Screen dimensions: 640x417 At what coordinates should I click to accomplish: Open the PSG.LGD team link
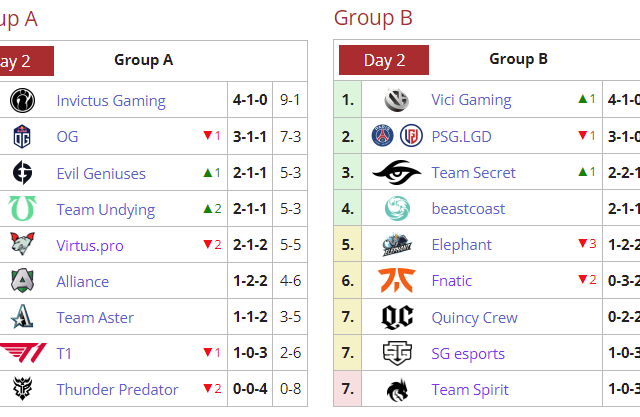[461, 136]
